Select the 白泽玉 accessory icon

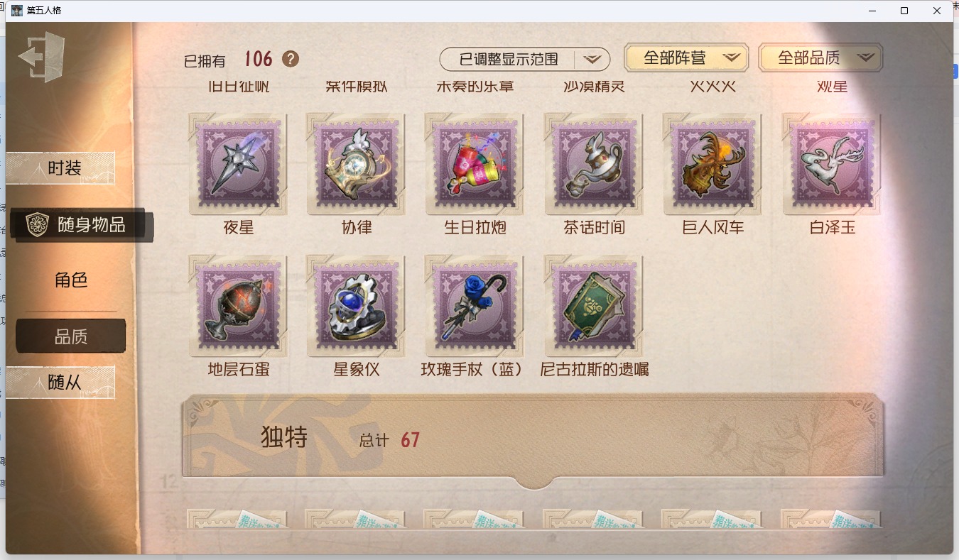[833, 164]
